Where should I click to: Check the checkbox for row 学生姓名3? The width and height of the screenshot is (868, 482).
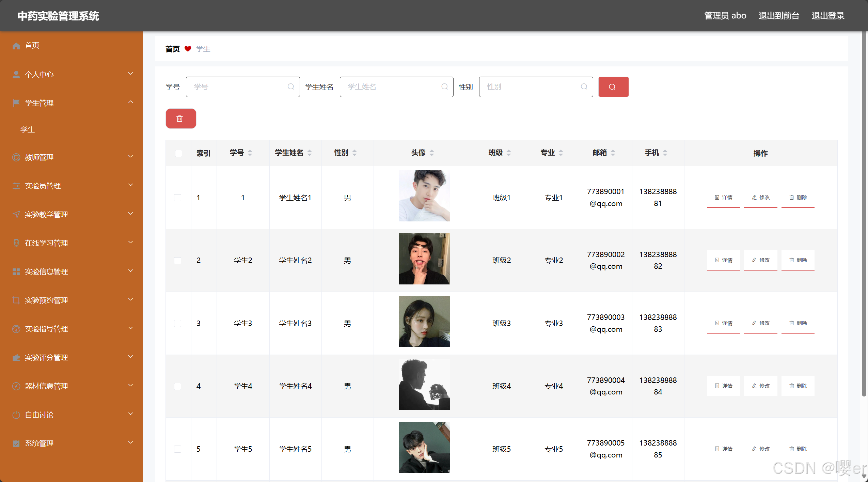(177, 323)
